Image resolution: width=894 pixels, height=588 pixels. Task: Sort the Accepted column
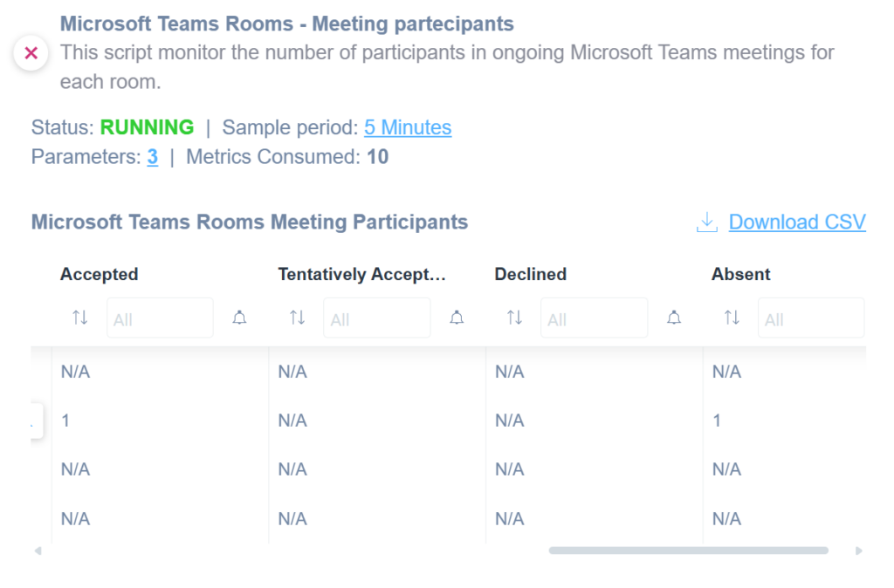click(x=80, y=318)
